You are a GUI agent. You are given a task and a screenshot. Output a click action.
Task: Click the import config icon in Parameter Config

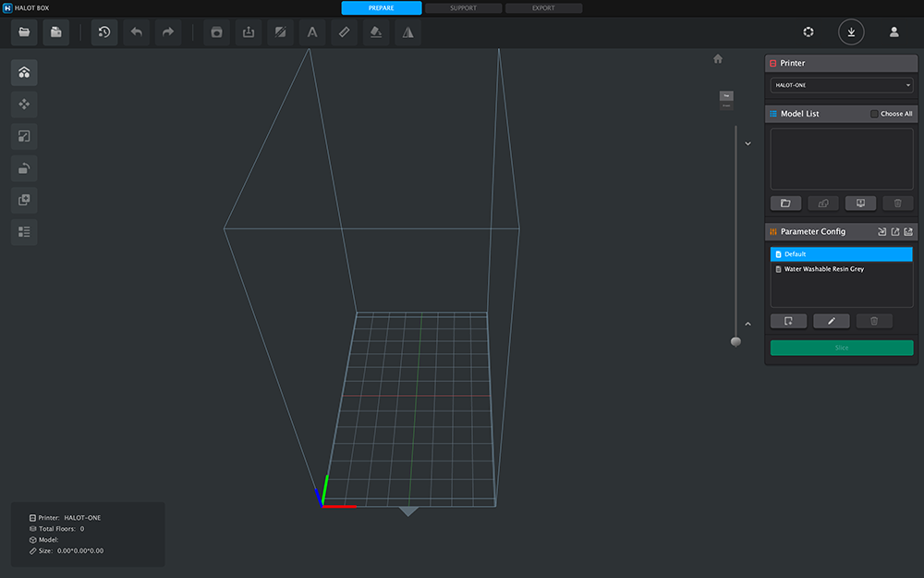[x=882, y=232]
